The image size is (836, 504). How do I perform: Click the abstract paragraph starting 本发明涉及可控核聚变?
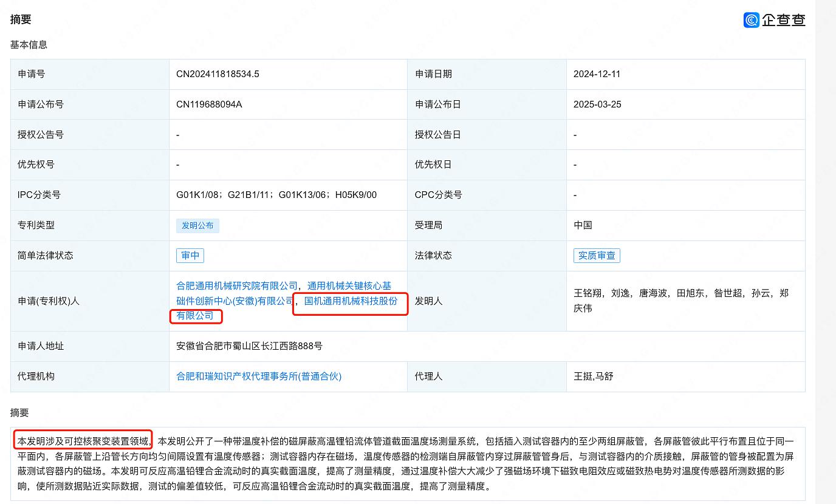(406, 463)
